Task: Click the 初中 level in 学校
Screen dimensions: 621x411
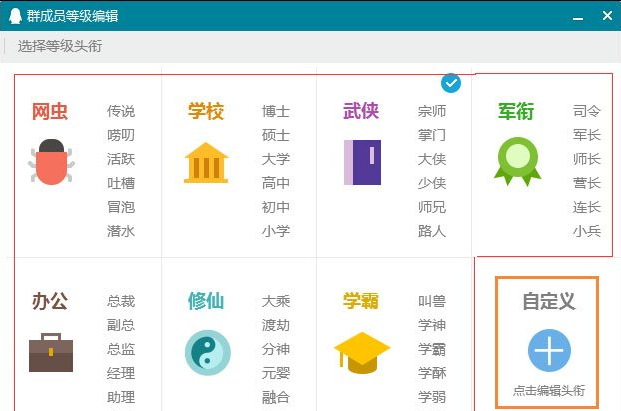Action: pyautogui.click(x=276, y=207)
